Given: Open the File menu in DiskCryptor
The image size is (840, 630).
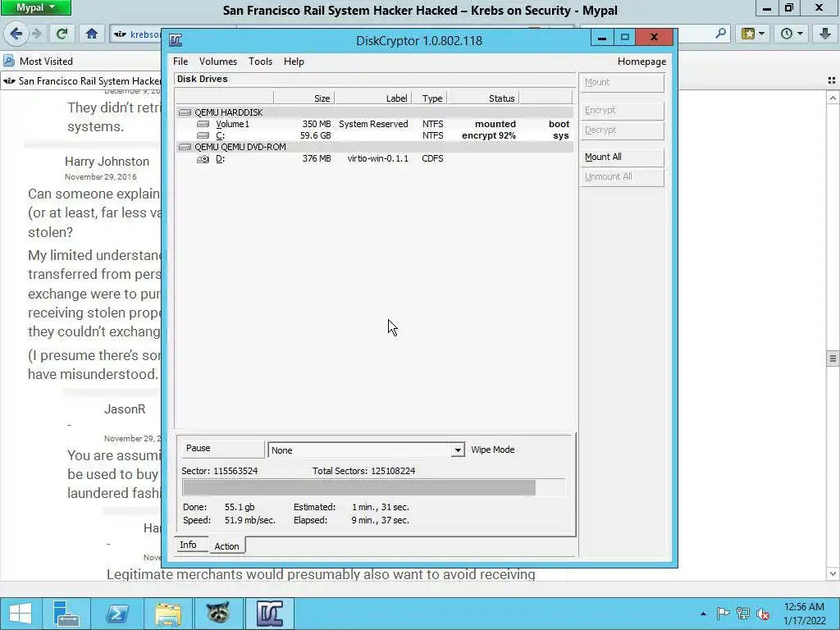Looking at the screenshot, I should 180,62.
